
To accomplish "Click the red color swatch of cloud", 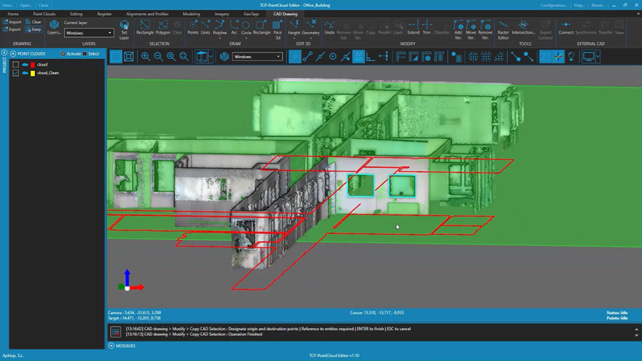I will 33,65.
